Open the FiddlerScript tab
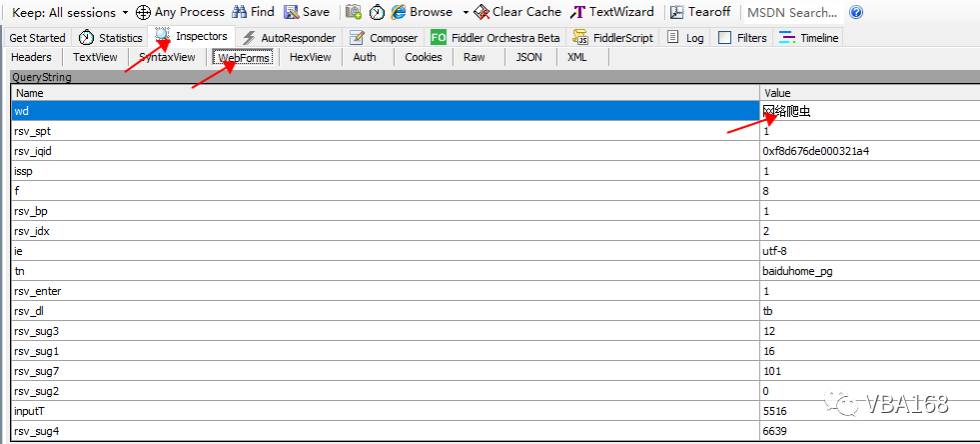 [613, 38]
